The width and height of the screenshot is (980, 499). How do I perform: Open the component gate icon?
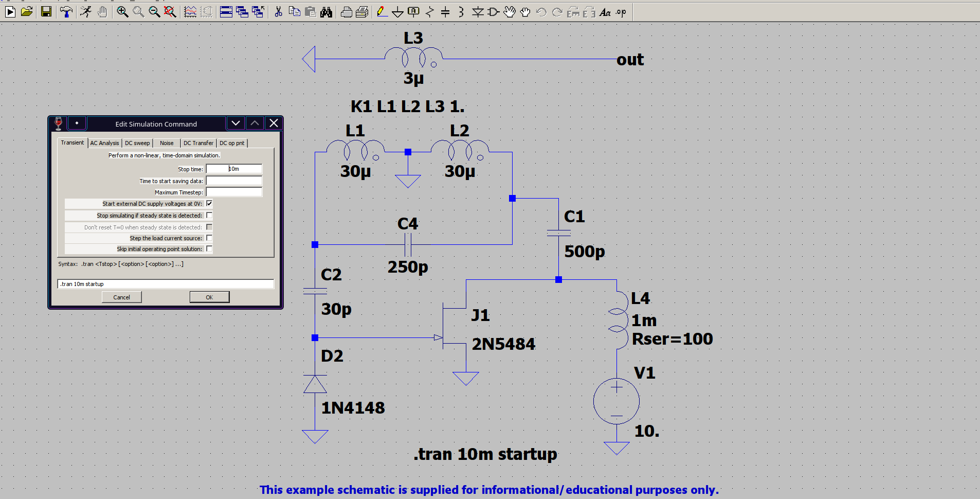coord(494,12)
